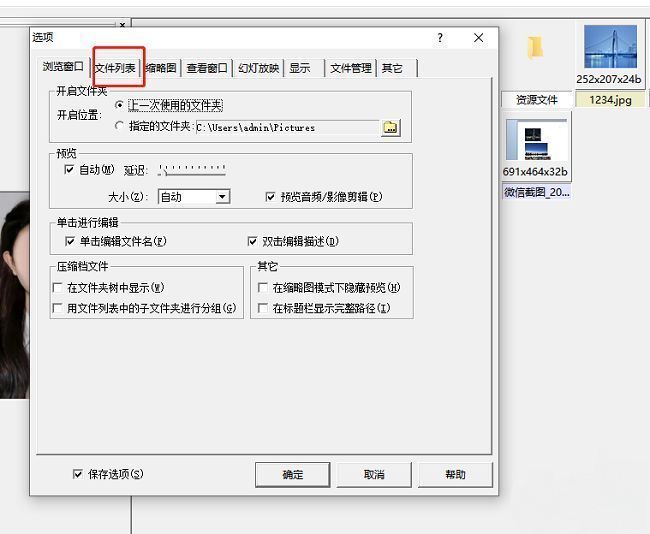Expand the 大小 dropdown set to 自动
650x534 pixels.
tap(222, 197)
